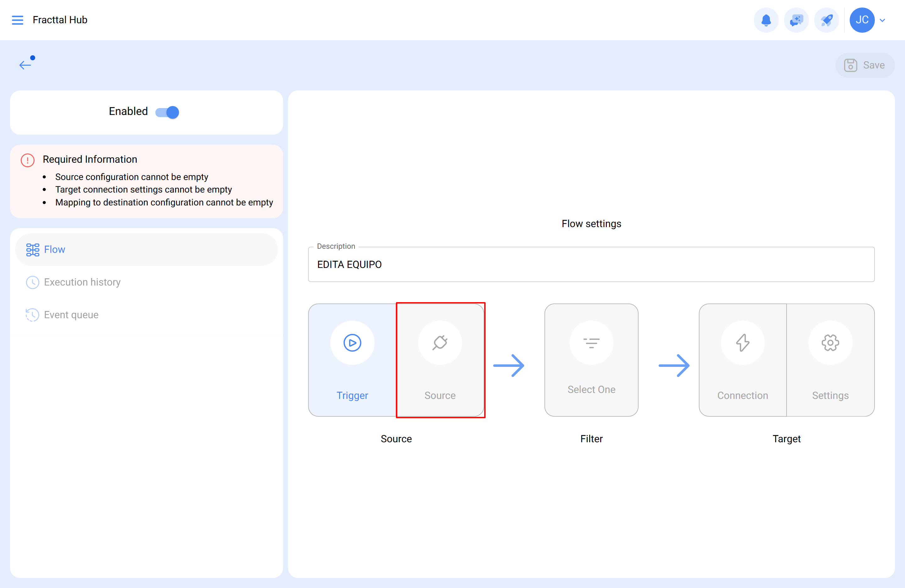
Task: Click the back arrow with notification dot
Action: point(26,65)
